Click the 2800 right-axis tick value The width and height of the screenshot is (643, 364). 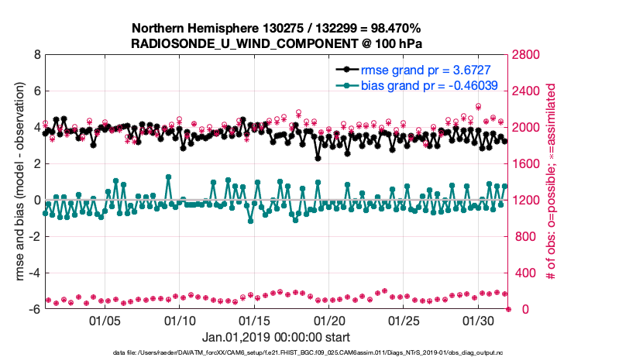[528, 55]
